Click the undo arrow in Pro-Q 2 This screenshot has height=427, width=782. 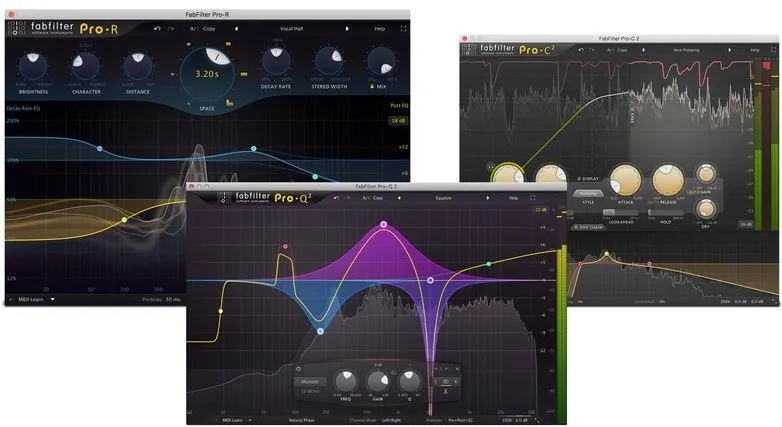point(336,198)
